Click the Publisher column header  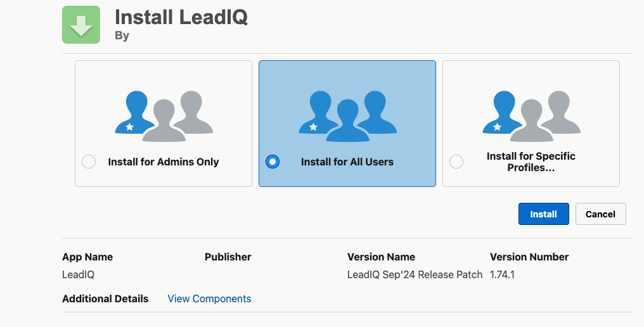click(x=228, y=257)
